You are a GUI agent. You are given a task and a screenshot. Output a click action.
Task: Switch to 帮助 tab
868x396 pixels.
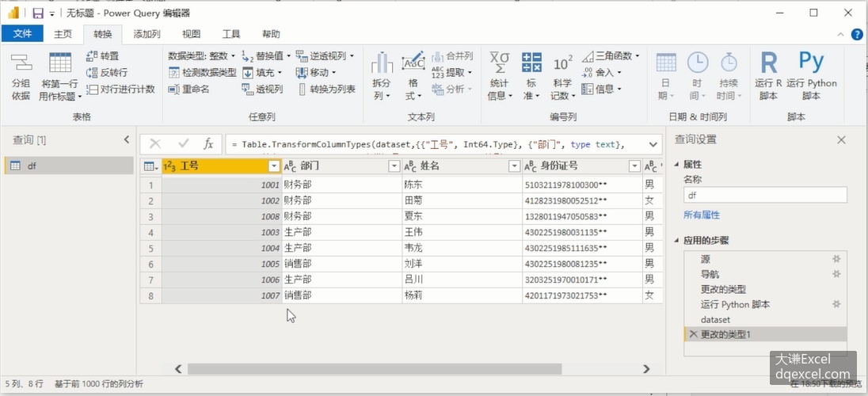271,34
